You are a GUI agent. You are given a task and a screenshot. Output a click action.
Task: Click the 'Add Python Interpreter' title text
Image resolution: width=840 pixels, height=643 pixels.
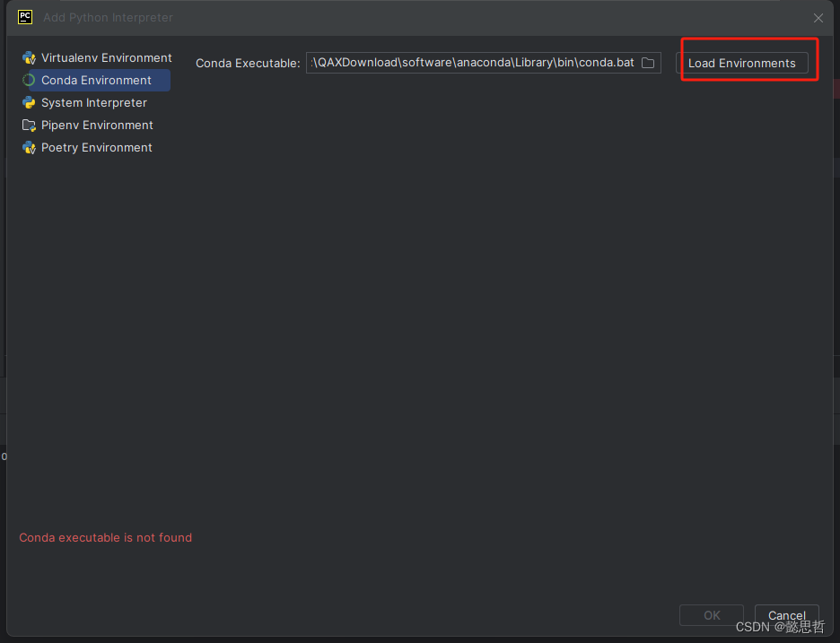tap(109, 18)
